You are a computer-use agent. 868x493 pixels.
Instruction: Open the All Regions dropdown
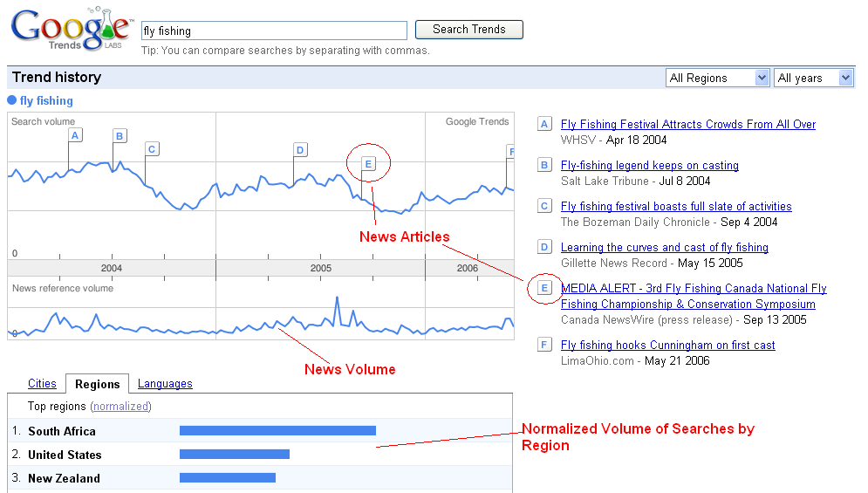click(717, 78)
